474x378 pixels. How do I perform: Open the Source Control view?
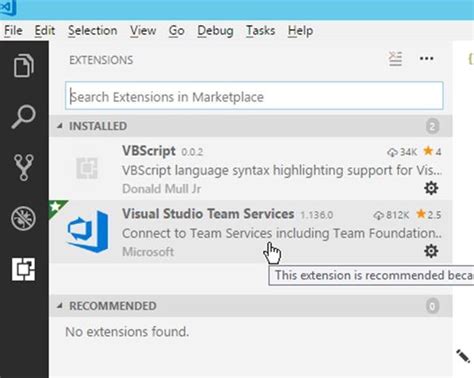pyautogui.click(x=24, y=167)
